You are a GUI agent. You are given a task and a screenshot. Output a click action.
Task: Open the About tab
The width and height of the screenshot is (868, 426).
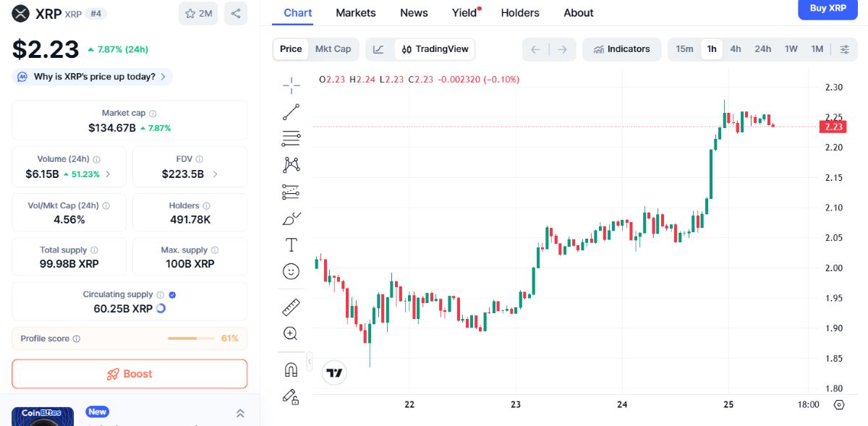(579, 13)
